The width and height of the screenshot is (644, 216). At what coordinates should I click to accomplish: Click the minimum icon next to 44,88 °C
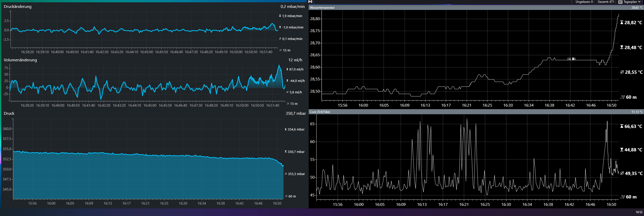[x=622, y=150]
